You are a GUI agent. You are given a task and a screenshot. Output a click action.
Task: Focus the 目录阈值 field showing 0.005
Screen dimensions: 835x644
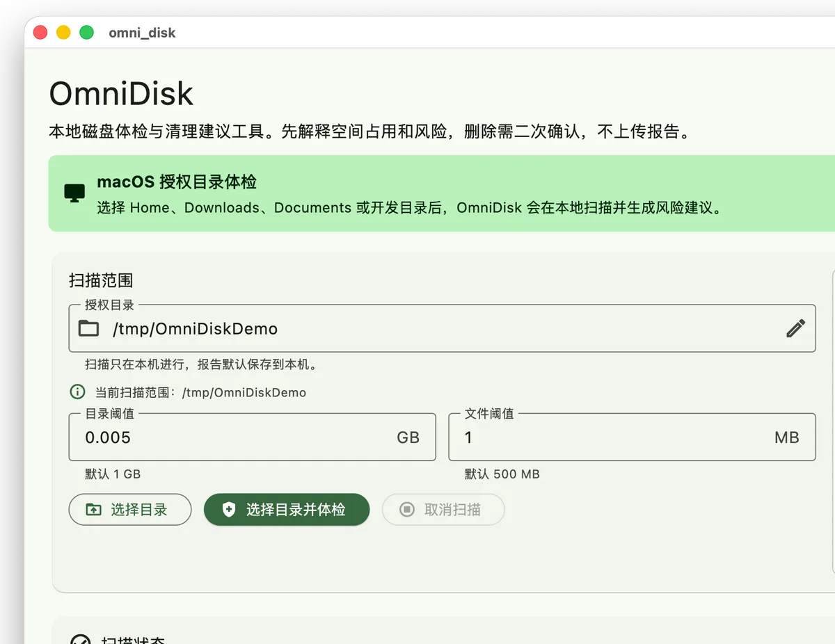coord(252,437)
